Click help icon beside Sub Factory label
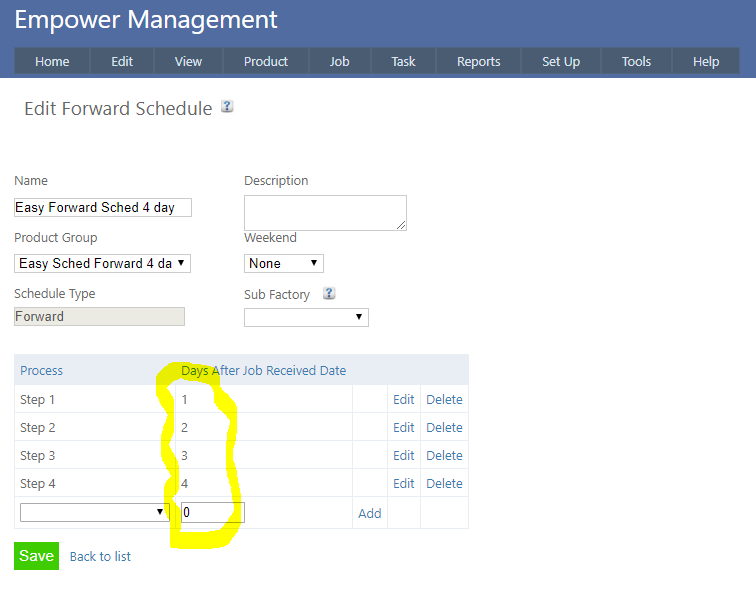Screen dimensions: 756x593 pos(329,294)
